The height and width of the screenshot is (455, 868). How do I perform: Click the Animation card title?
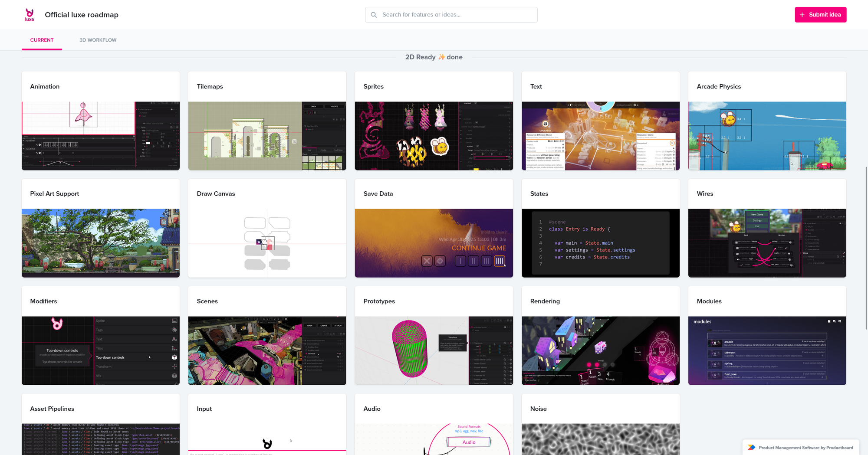(x=45, y=86)
